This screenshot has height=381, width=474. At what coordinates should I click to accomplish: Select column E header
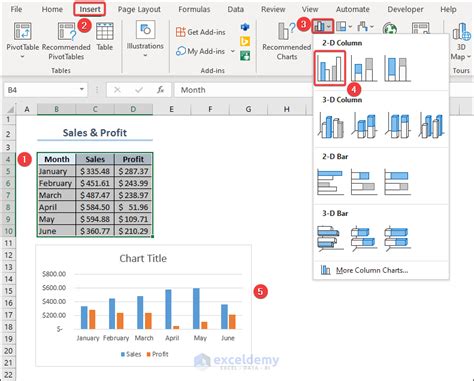pyautogui.click(x=171, y=109)
